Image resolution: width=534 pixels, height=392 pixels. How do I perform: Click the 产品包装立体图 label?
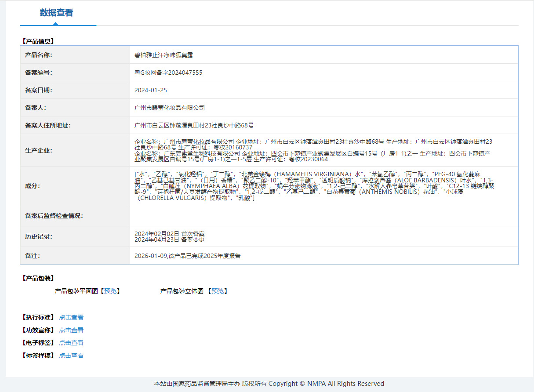click(x=182, y=291)
